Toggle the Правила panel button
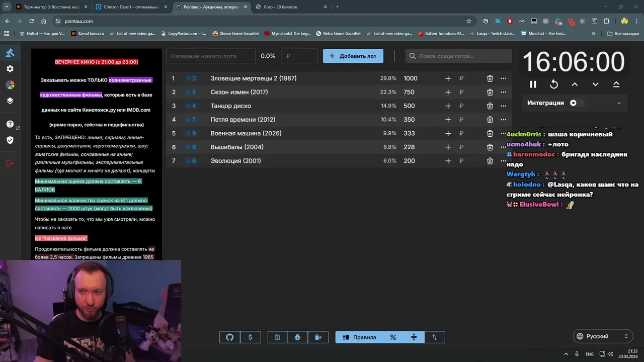This screenshot has width=644, height=362. point(359,337)
